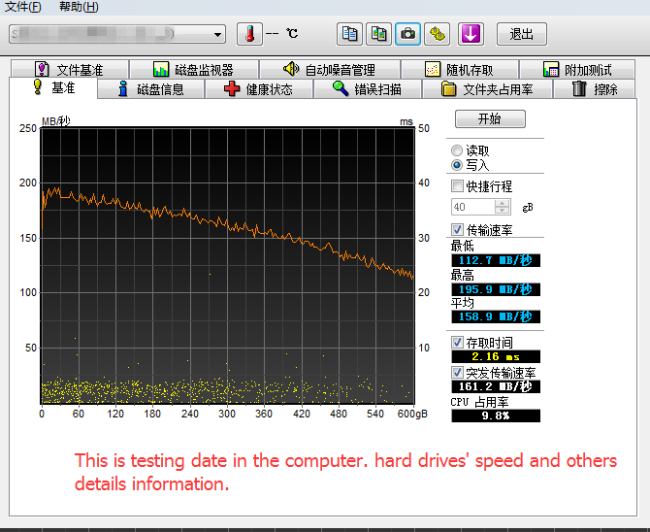Image resolution: width=650 pixels, height=532 pixels.
Task: Click the purple down arrow icon
Action: tap(471, 34)
